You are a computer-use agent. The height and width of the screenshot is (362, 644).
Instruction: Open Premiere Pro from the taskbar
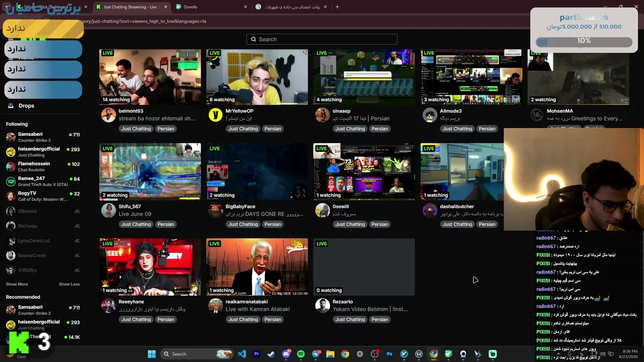pyautogui.click(x=257, y=354)
